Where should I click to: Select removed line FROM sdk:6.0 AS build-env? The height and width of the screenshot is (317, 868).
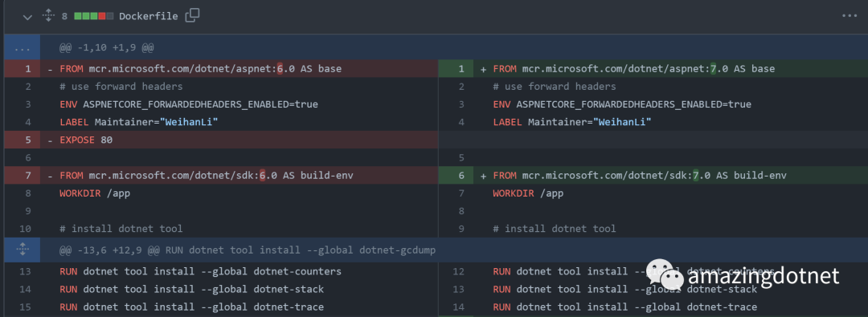(x=207, y=176)
